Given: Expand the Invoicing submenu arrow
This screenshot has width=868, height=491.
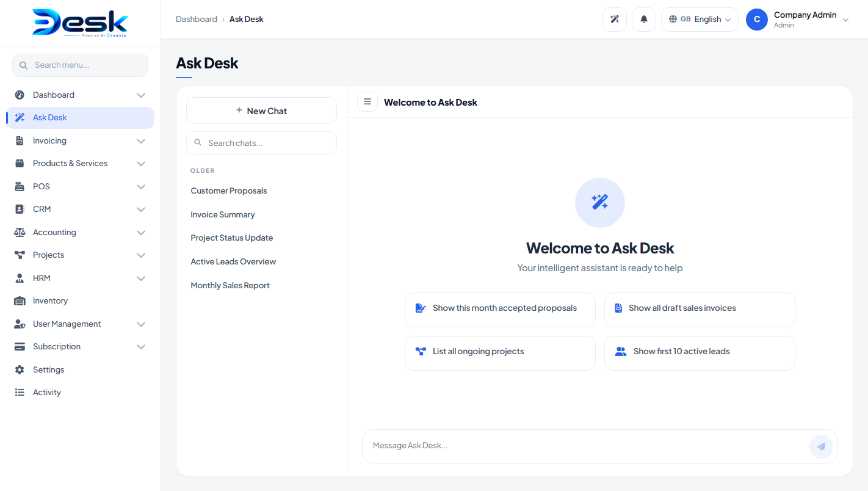Looking at the screenshot, I should [141, 141].
